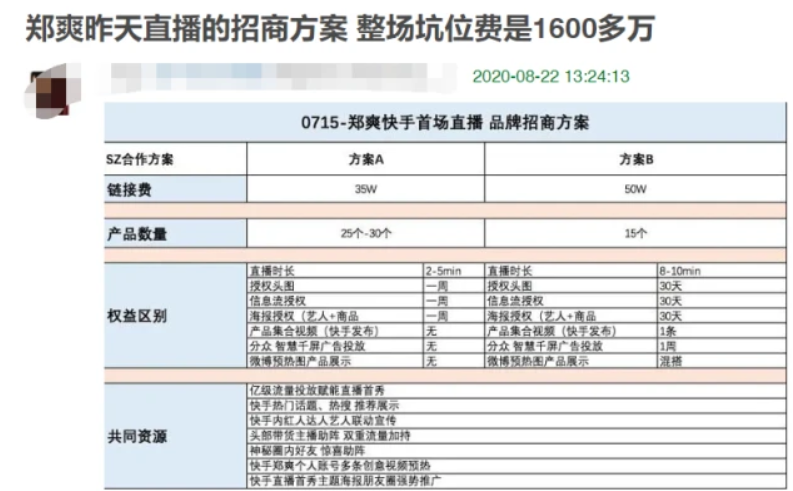Click the 1周 value cell
The width and height of the screenshot is (793, 491).
pos(722,346)
